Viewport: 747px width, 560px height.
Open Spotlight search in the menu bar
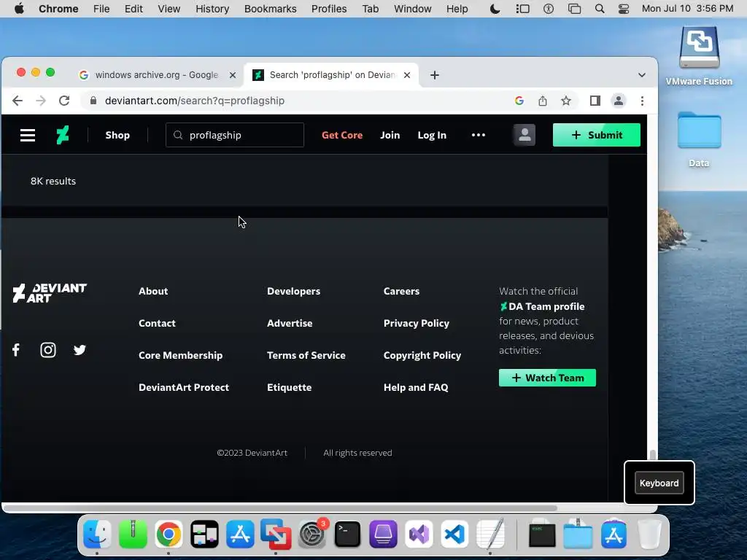600,9
